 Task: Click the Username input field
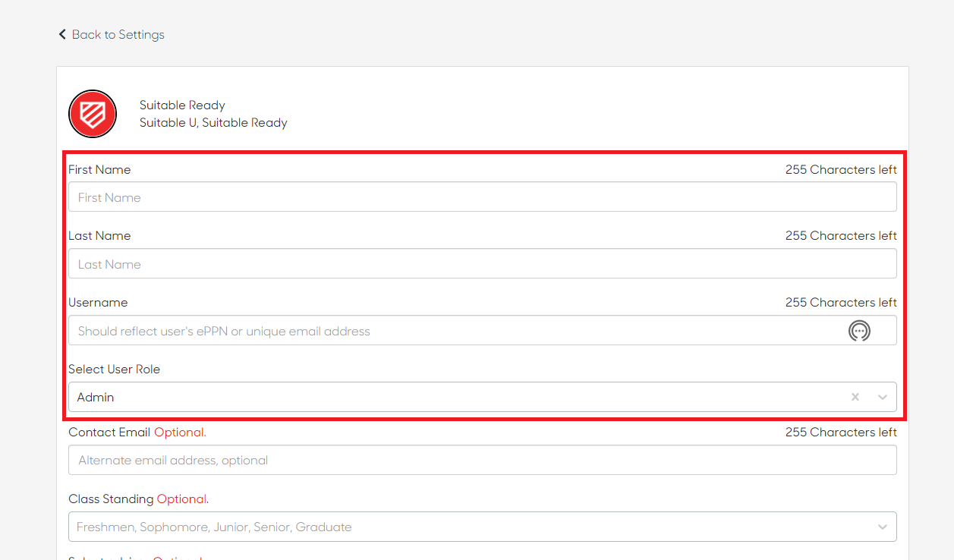(x=483, y=331)
